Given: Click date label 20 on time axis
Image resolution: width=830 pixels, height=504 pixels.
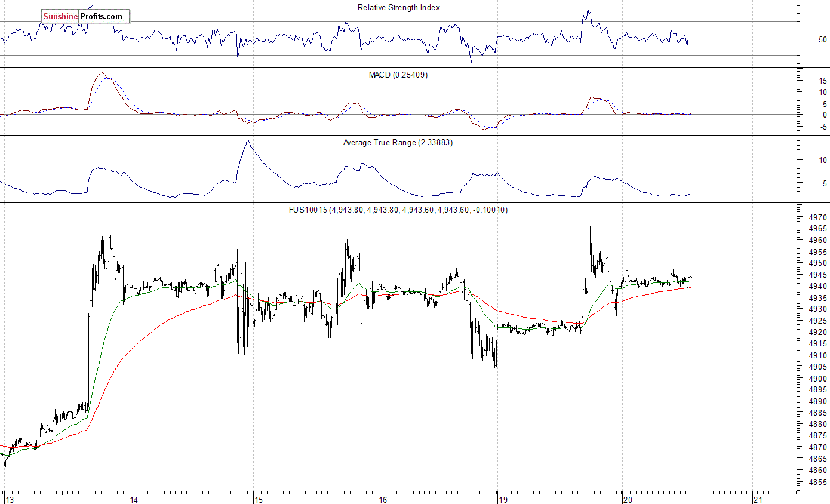Looking at the screenshot, I should tap(628, 499).
